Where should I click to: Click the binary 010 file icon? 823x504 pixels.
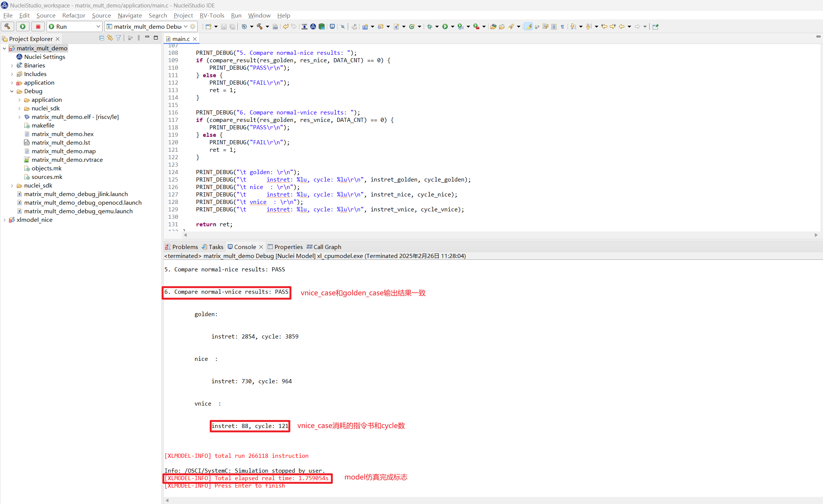pyautogui.click(x=275, y=26)
